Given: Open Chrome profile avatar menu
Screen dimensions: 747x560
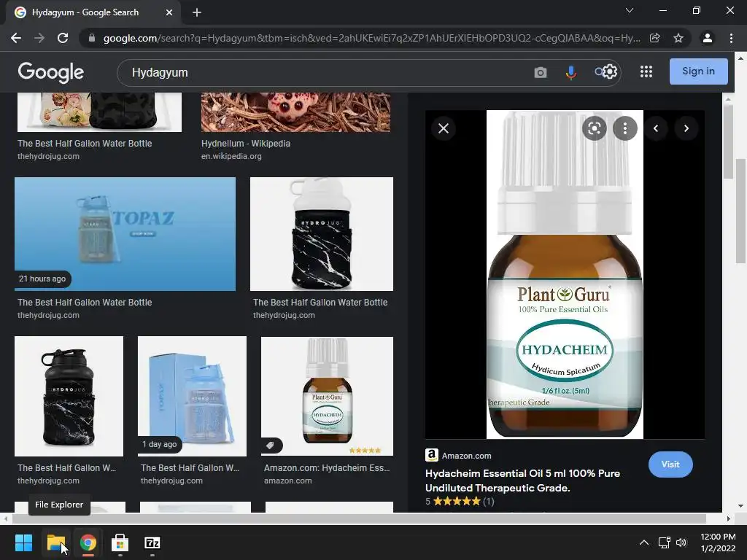Looking at the screenshot, I should click(708, 38).
